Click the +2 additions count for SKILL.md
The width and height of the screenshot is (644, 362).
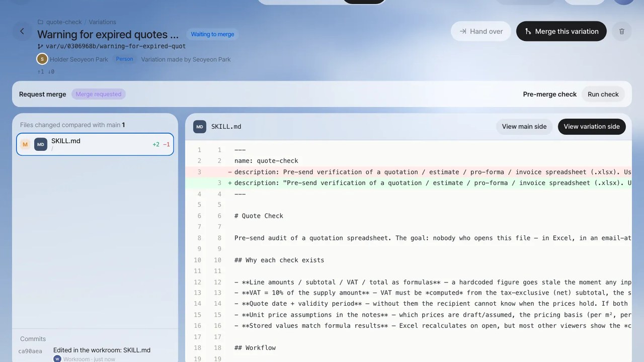156,144
